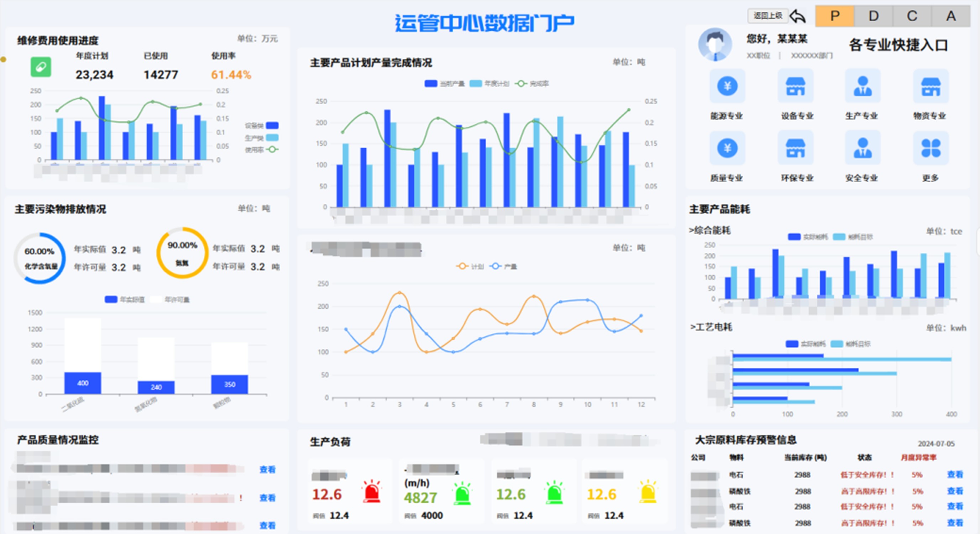Click the user avatar picture
980x534 pixels.
[715, 44]
